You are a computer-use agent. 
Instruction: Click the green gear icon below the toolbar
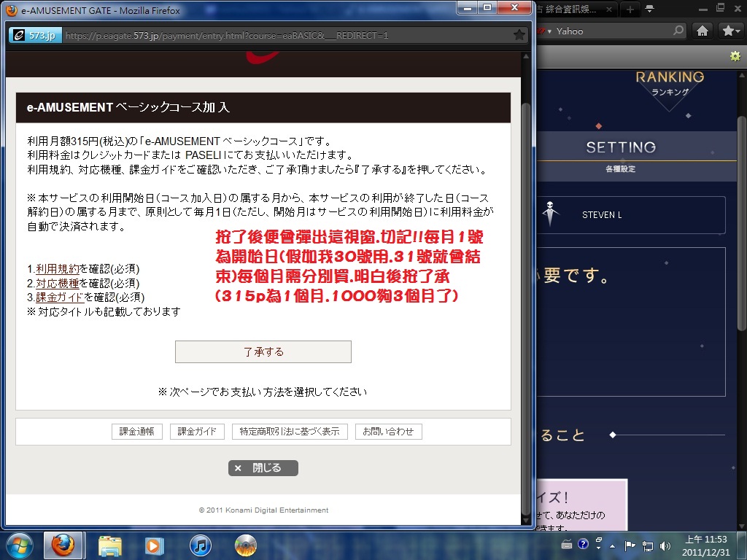(x=735, y=57)
